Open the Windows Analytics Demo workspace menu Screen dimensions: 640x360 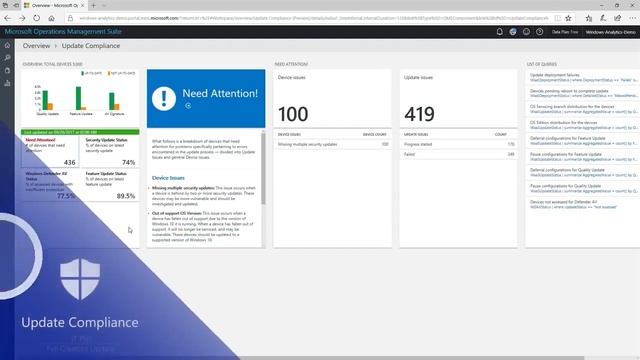click(611, 32)
